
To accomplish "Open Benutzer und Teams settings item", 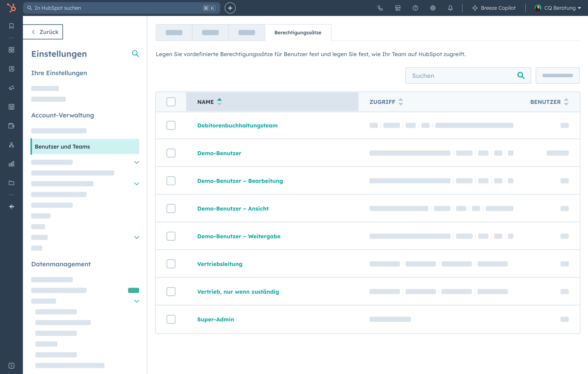I will point(85,146).
